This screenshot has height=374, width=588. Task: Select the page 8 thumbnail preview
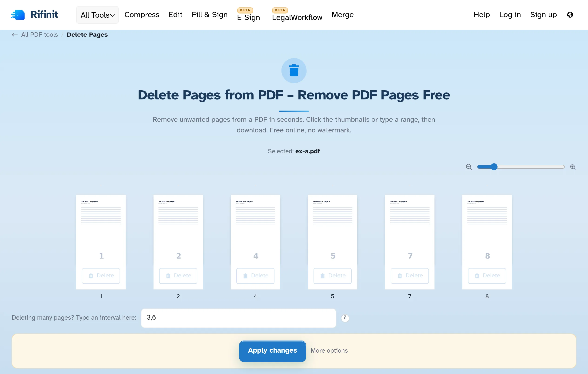(x=487, y=229)
